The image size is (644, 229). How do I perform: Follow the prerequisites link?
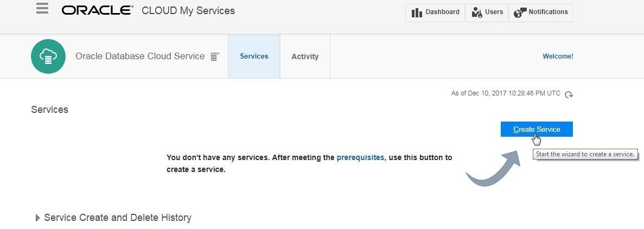tap(360, 157)
